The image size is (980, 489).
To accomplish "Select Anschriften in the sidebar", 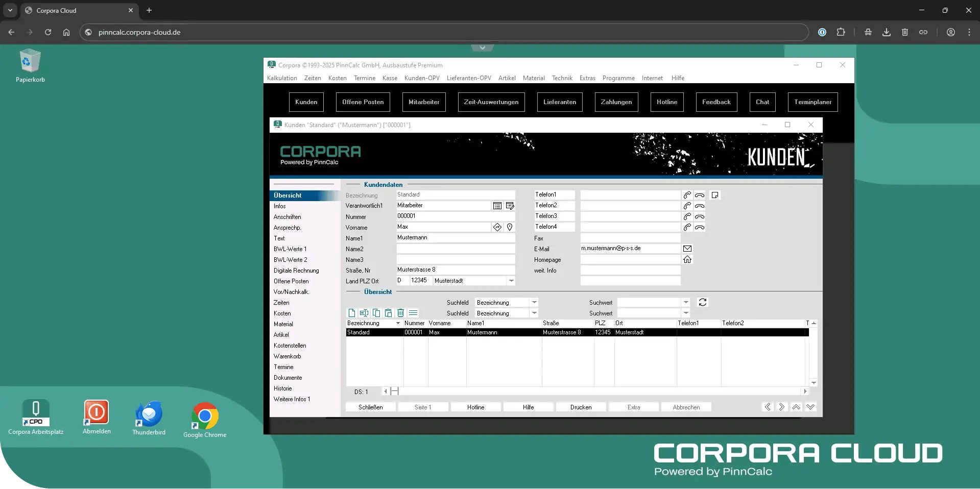I will pos(288,217).
